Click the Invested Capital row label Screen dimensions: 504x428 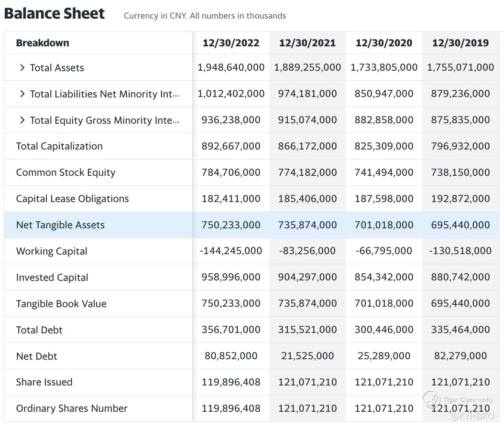(52, 278)
